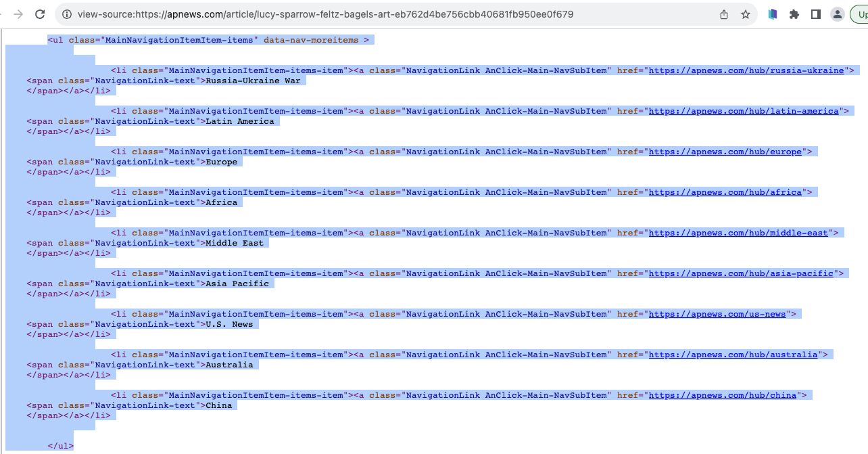Bookmark this page with the star icon

click(x=744, y=13)
